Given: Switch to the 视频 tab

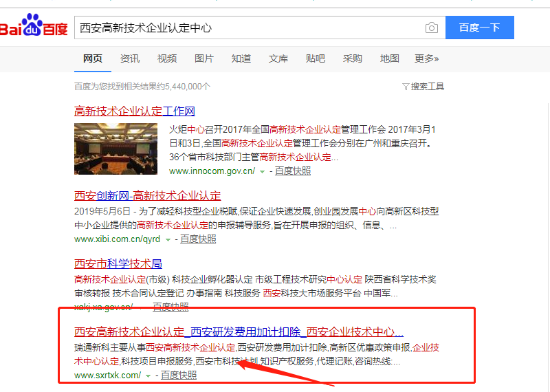Looking at the screenshot, I should pyautogui.click(x=166, y=58).
